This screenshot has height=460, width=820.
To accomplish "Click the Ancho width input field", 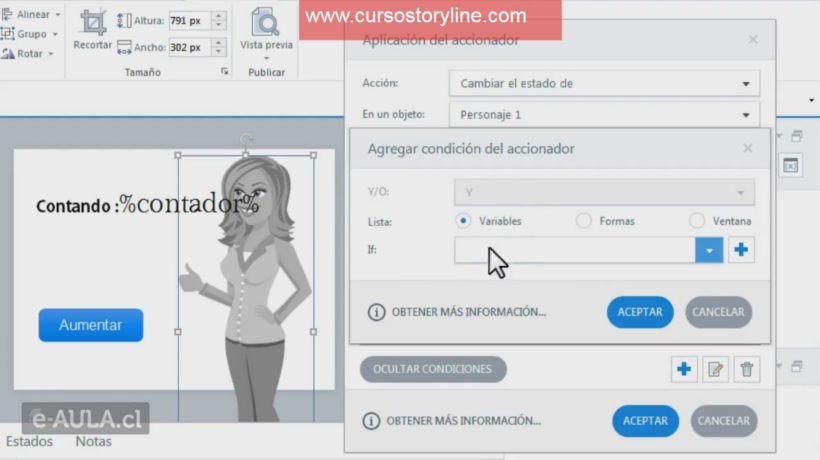I will pos(190,47).
